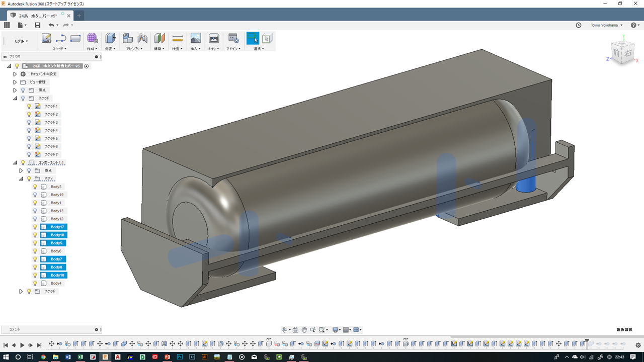The width and height of the screenshot is (644, 362).
Task: Click the Create Form purple mesh icon
Action: 92,38
